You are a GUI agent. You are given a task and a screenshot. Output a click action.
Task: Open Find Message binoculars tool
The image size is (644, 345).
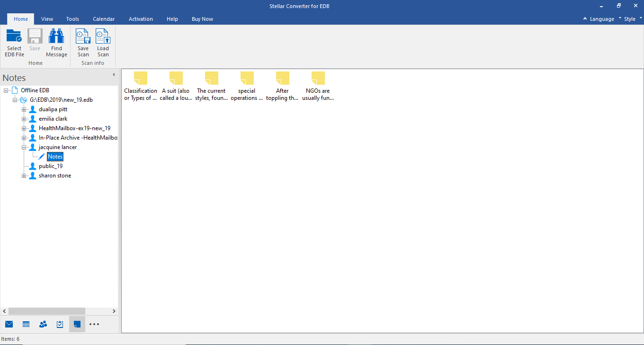coord(56,36)
